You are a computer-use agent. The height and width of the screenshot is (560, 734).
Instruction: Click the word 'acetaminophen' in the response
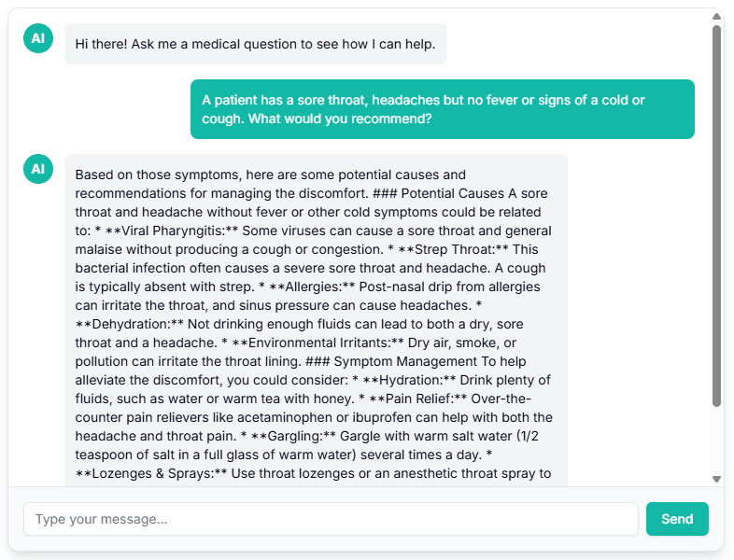point(285,418)
